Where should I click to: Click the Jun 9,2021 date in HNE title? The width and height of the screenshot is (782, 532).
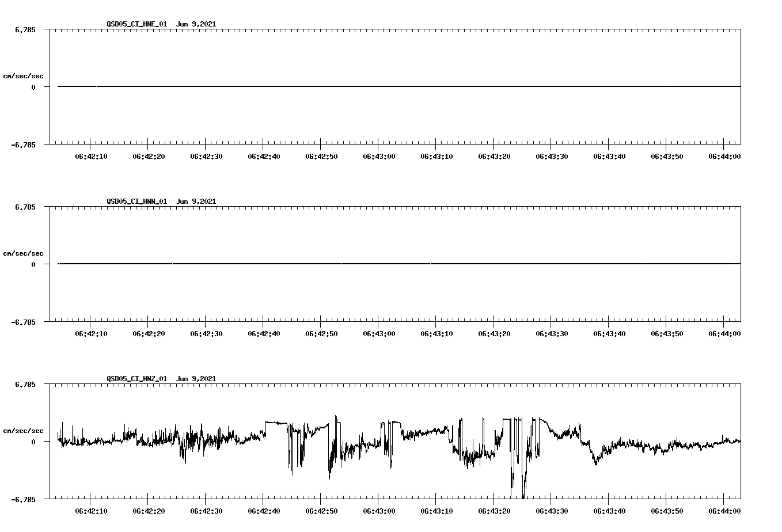click(196, 24)
